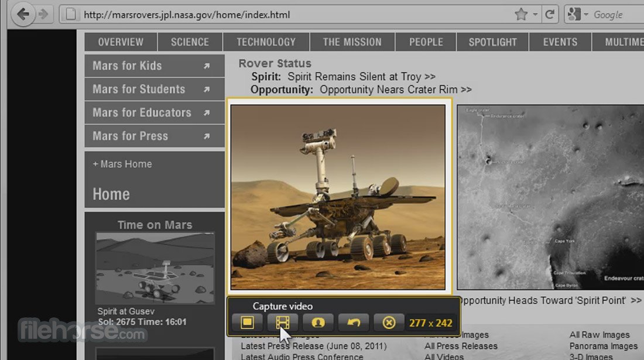Viewport: 644px width, 360px height.
Task: Open the search engine dropdown arrow
Action: (x=586, y=15)
